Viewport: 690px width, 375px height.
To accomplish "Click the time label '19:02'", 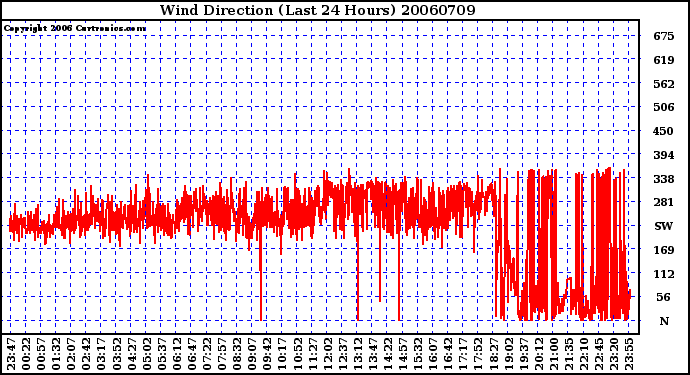I will 508,354.
